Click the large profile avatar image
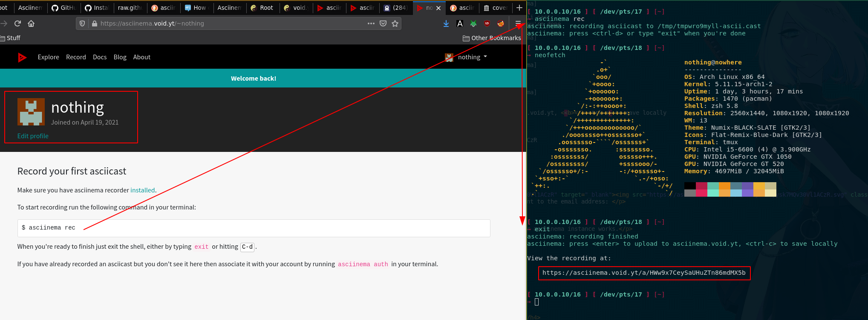The height and width of the screenshot is (320, 868). coord(31,112)
